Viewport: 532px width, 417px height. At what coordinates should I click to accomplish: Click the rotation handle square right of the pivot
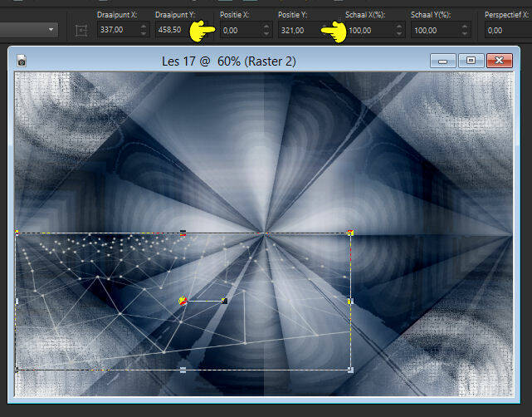click(x=224, y=301)
